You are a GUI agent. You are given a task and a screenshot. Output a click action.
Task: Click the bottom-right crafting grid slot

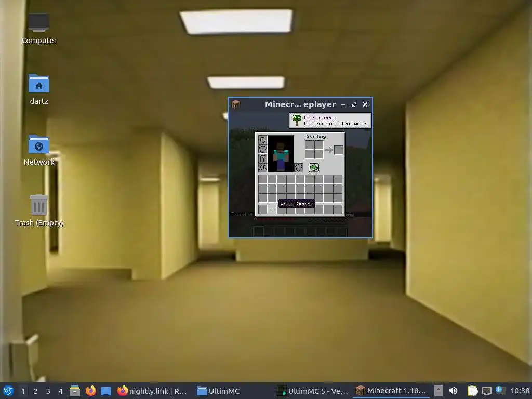pos(318,154)
